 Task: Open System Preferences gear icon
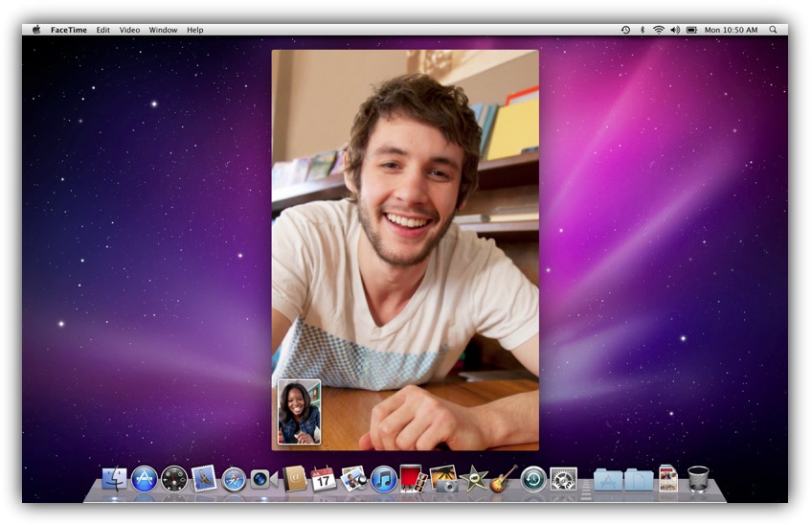point(563,479)
